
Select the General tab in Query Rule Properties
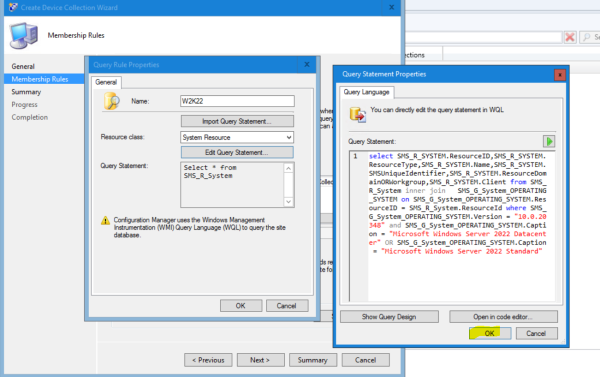(x=106, y=82)
